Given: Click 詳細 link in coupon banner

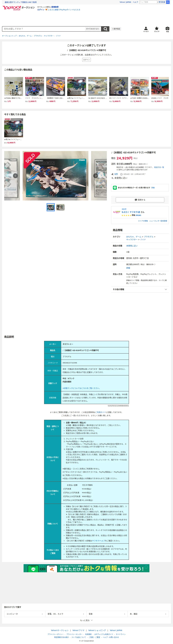Looking at the screenshot, I should point(153,188).
